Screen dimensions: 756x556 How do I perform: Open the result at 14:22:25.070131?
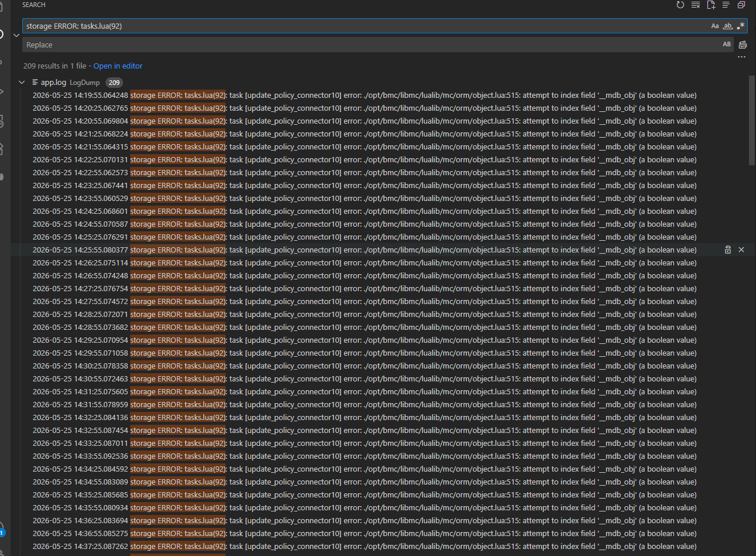click(365, 159)
